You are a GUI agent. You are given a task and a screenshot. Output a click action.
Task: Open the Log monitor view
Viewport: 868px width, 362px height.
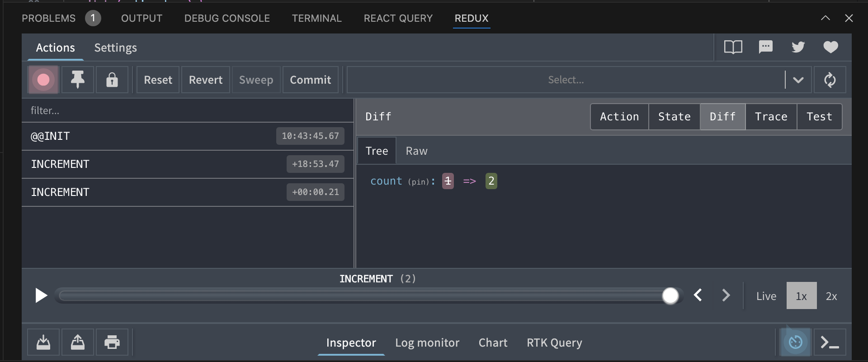[427, 343]
